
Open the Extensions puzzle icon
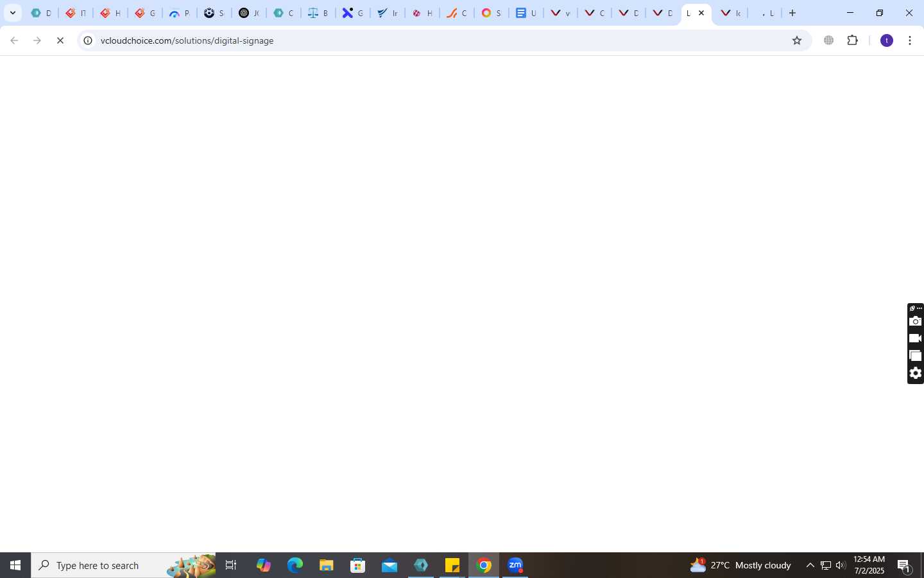click(x=853, y=40)
